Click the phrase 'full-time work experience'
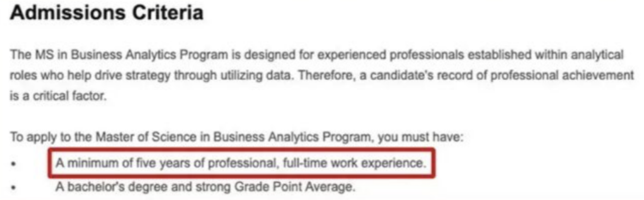Screen dimensions: 644x200 pos(355,164)
